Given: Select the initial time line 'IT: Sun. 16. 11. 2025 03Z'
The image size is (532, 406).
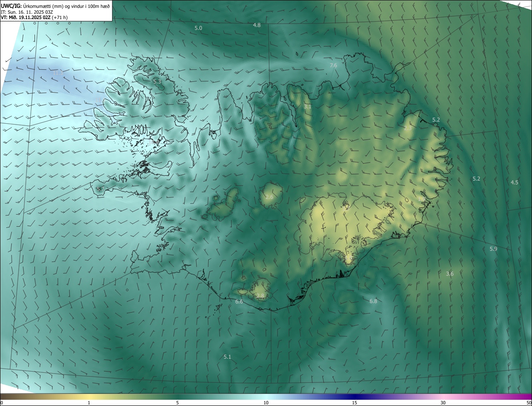Looking at the screenshot, I should point(27,12).
